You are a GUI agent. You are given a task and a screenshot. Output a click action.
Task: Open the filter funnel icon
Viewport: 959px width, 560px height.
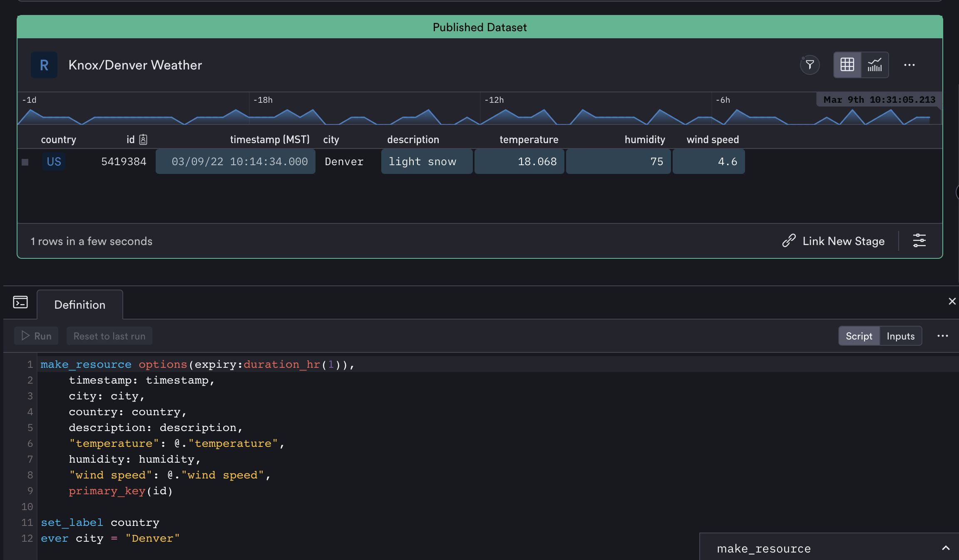[x=810, y=65]
